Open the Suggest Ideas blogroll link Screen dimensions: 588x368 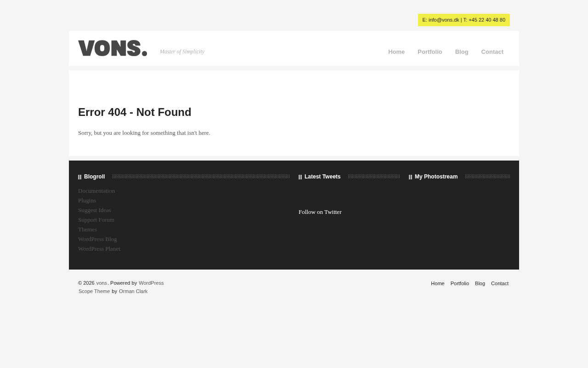point(95,210)
